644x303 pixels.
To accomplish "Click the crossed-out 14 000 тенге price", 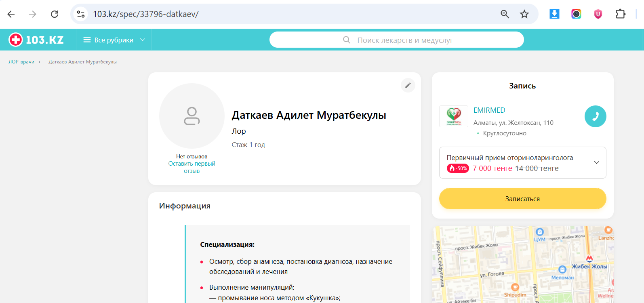I will (537, 168).
